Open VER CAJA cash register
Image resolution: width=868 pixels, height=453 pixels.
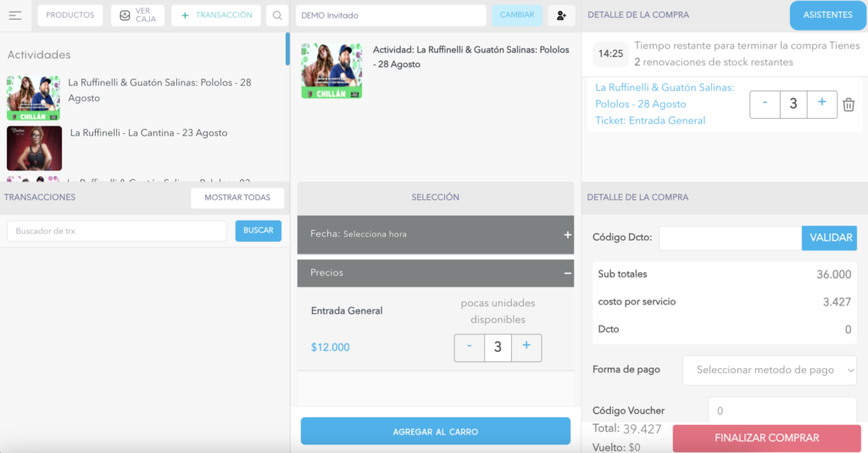(x=137, y=15)
